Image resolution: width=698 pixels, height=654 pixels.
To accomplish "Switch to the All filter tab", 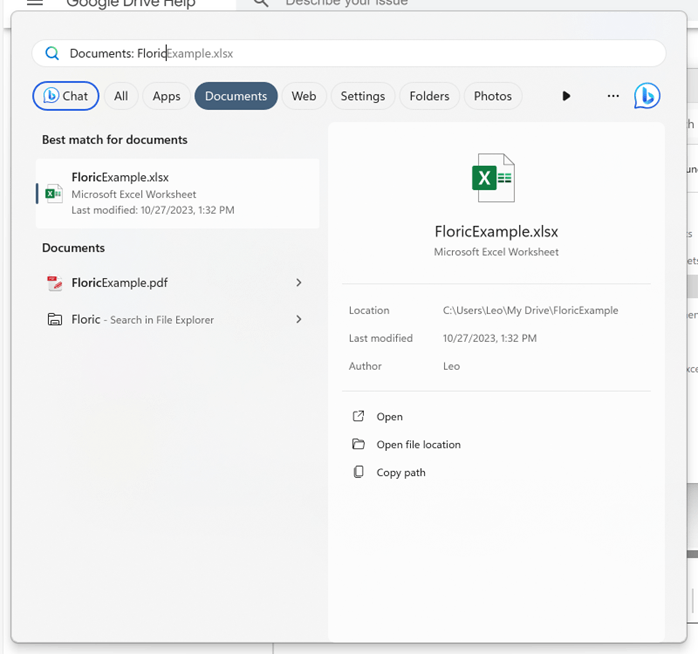I will click(121, 96).
